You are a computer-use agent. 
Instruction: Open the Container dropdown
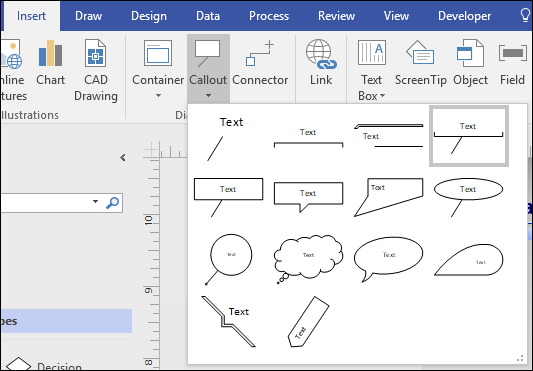(158, 96)
